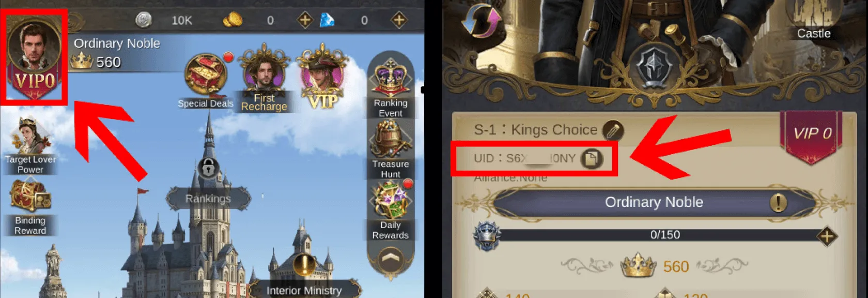Screen dimensions: 868x298
Task: Add gold coins with the plus button
Action: [305, 20]
